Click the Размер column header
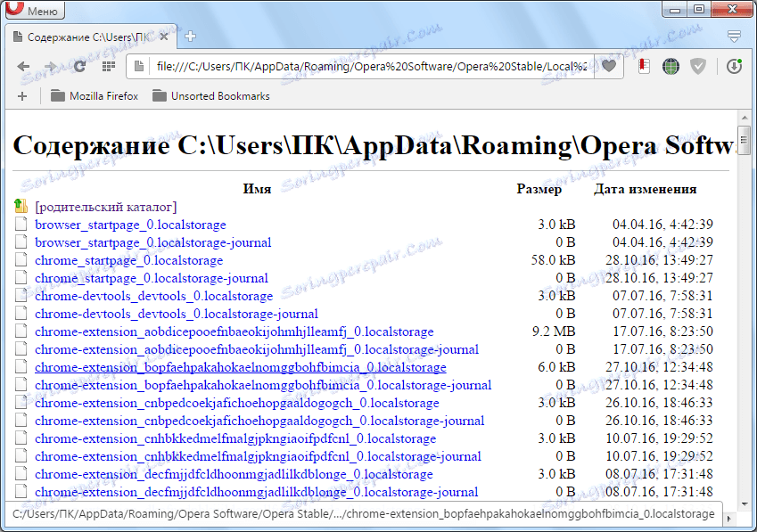The width and height of the screenshot is (757, 532). click(539, 189)
